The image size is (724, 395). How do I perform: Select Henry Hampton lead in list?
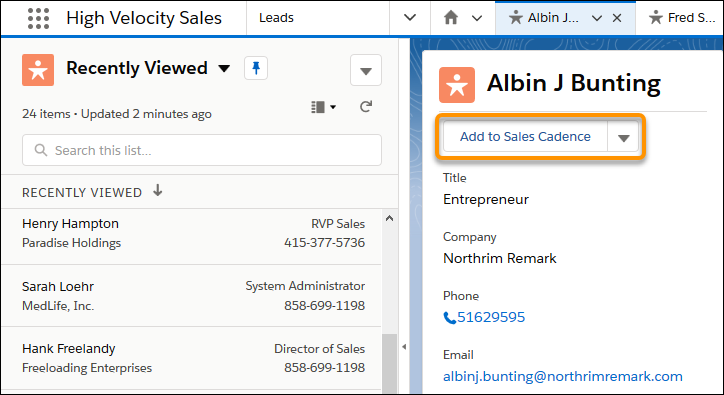click(x=192, y=233)
